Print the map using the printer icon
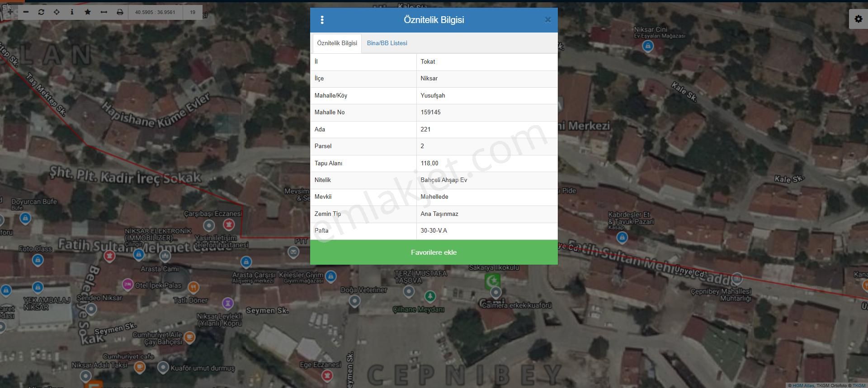The image size is (868, 388). pos(120,12)
